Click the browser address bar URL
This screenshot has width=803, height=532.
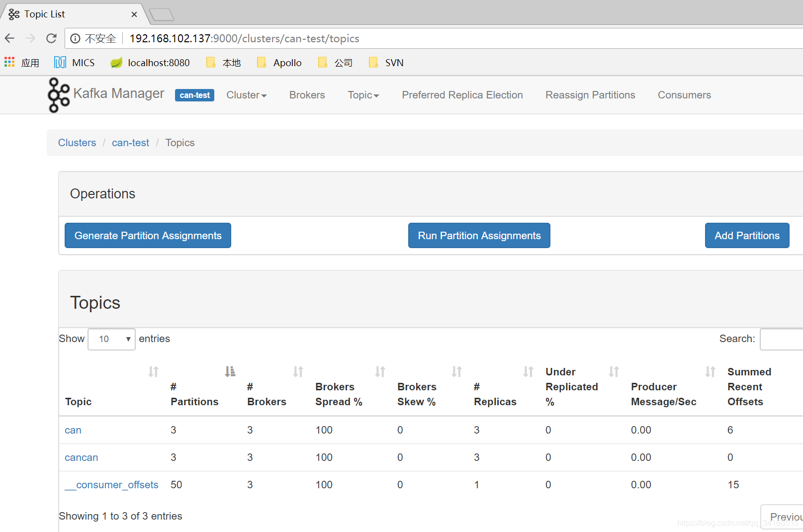click(244, 38)
